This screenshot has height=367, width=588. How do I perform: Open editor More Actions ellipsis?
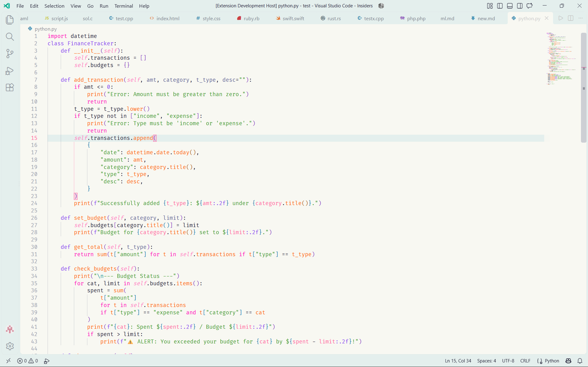pos(581,18)
